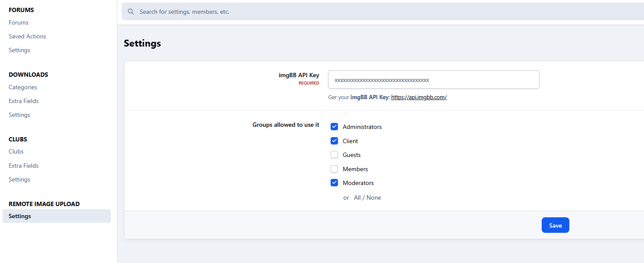Image resolution: width=644 pixels, height=263 pixels.
Task: Open the api.imgbb.com link
Action: (x=419, y=97)
